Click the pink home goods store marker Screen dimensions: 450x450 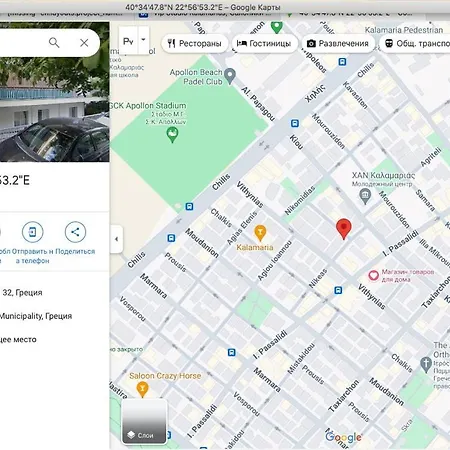click(x=374, y=275)
